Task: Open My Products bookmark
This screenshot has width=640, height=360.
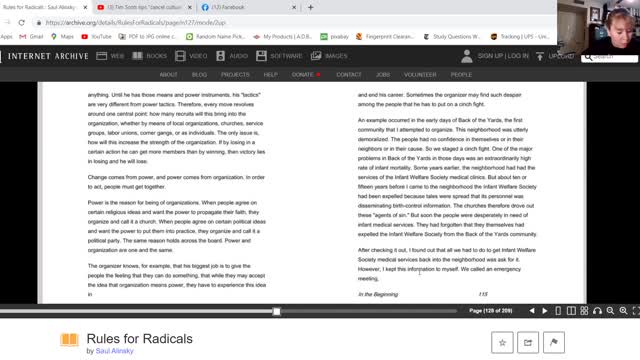Action: (282, 37)
